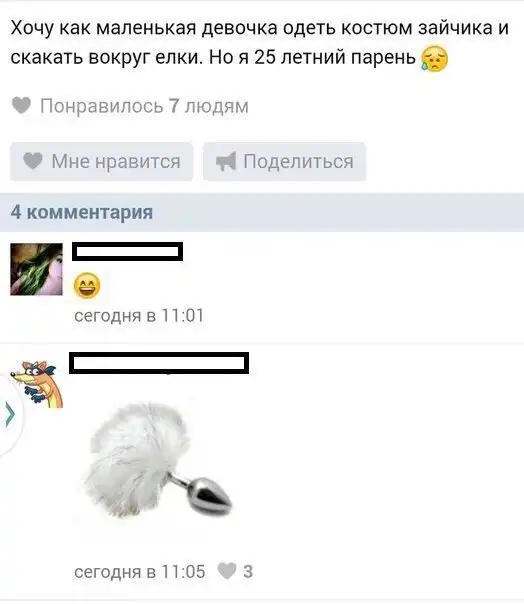The width and height of the screenshot is (524, 604).
Task: Open the green-haired commenter's avatar
Action: 36,269
